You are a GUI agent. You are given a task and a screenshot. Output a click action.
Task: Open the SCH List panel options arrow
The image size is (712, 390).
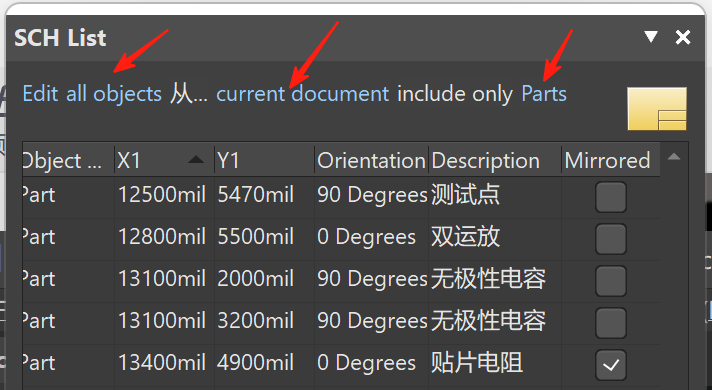[651, 37]
